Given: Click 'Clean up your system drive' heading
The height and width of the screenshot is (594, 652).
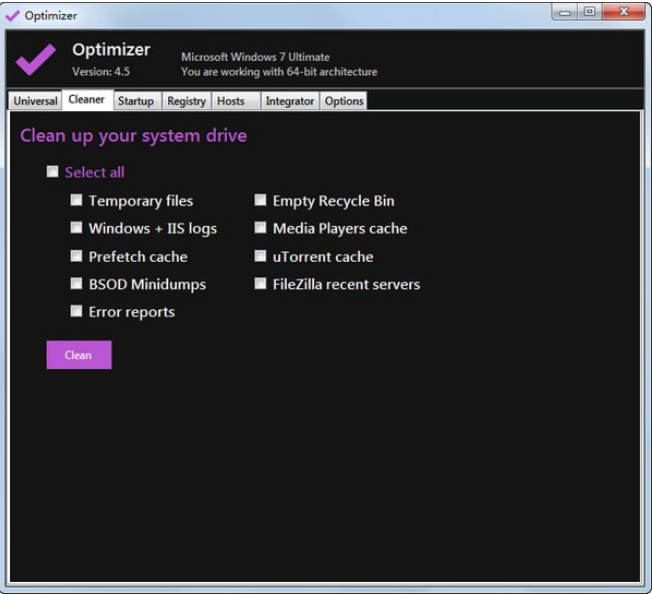Looking at the screenshot, I should point(134,136).
